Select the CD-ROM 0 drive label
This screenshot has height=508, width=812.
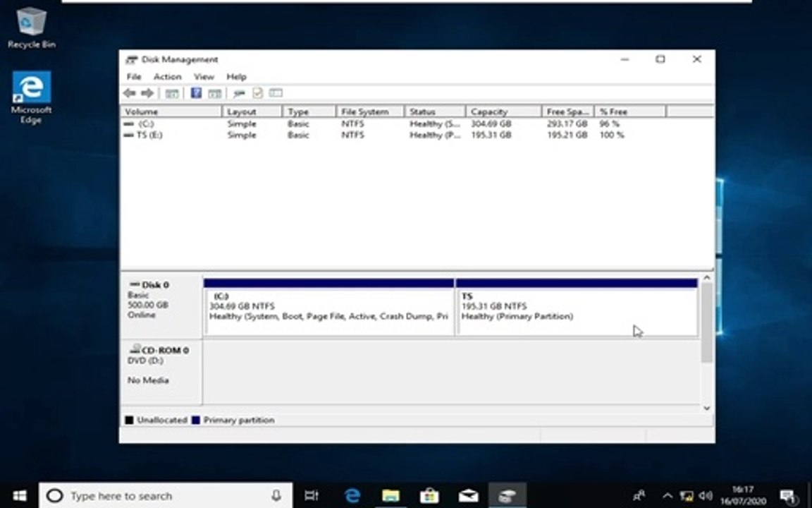(x=159, y=350)
